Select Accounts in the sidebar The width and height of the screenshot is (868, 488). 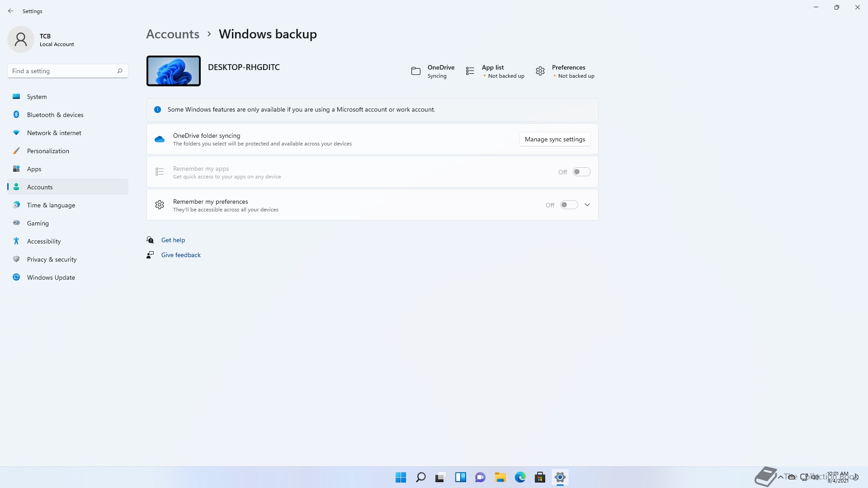coord(68,187)
